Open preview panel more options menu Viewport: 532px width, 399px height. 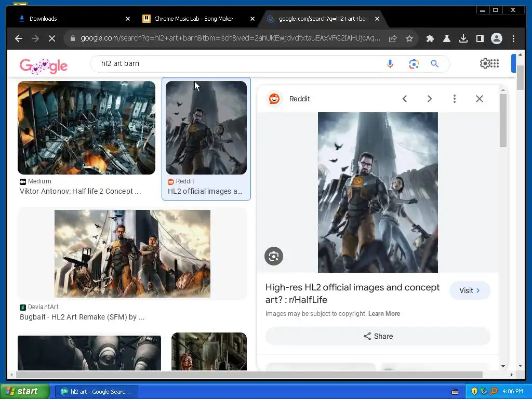[x=454, y=99]
